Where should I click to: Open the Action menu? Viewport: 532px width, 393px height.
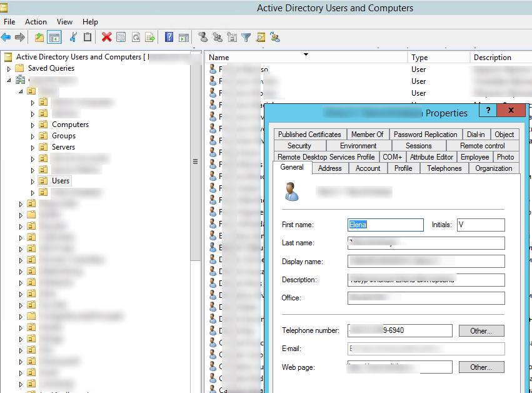point(36,22)
